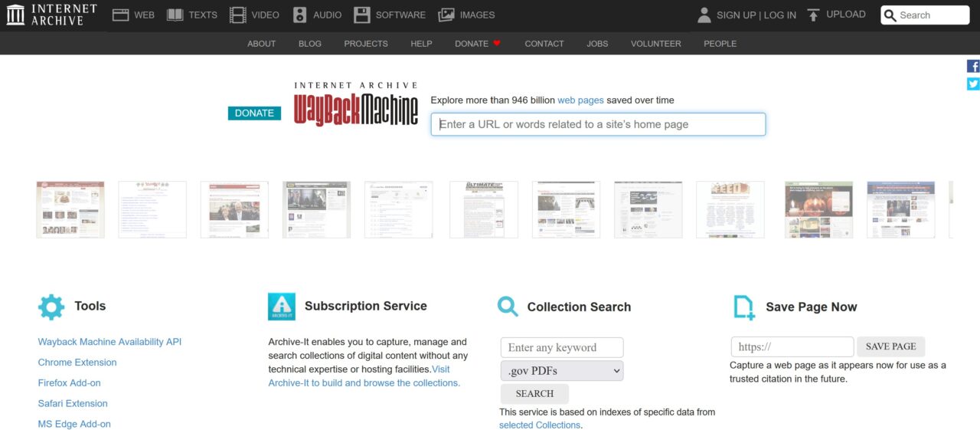The height and width of the screenshot is (430, 980).
Task: Select the first archived site thumbnail
Action: pyautogui.click(x=70, y=209)
